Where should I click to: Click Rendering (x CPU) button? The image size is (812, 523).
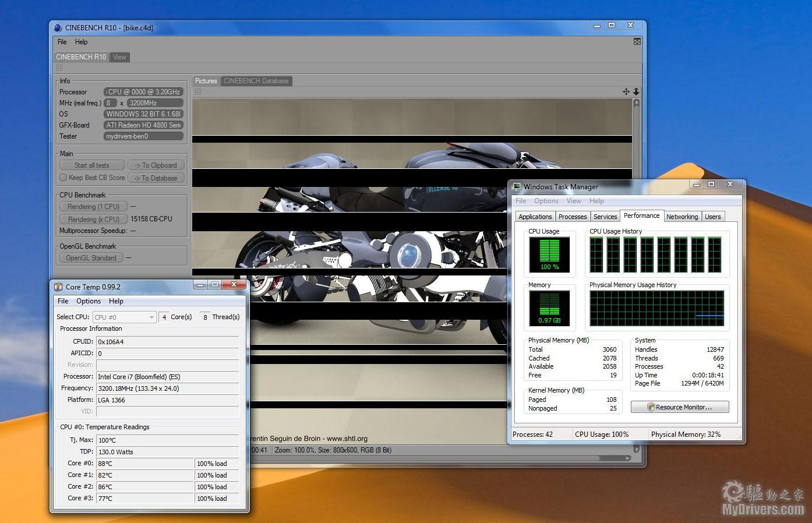[x=93, y=220]
